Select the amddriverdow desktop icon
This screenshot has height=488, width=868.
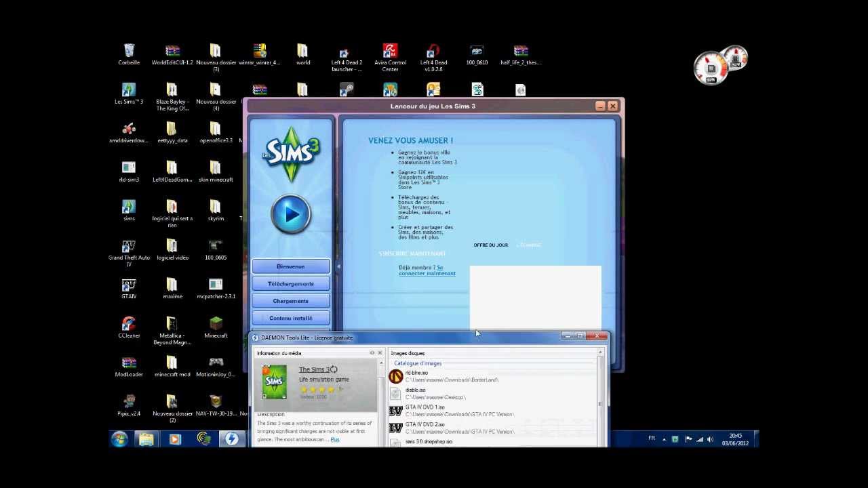tap(129, 133)
